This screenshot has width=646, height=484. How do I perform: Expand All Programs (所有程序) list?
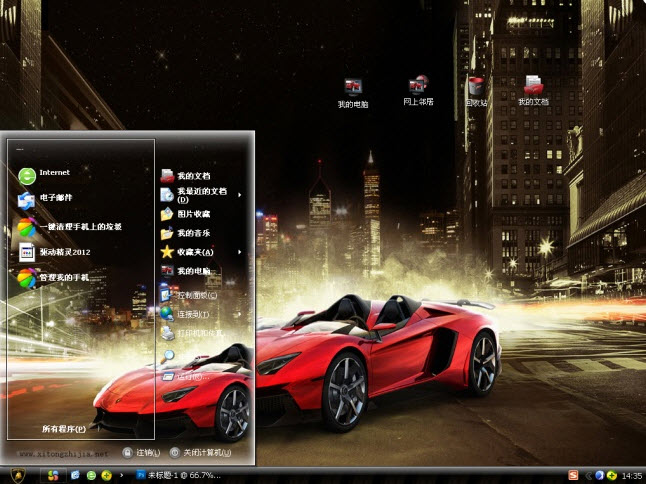(x=64, y=429)
